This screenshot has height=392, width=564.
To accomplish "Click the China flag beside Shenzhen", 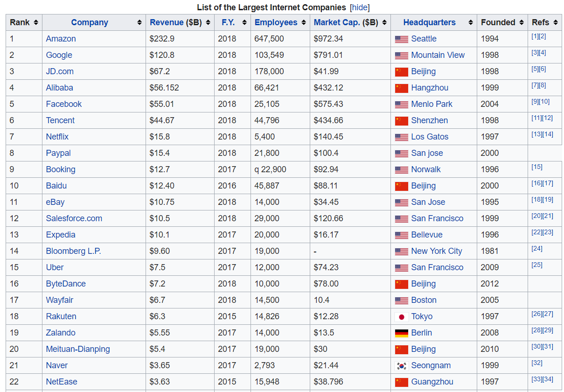I will tap(401, 121).
